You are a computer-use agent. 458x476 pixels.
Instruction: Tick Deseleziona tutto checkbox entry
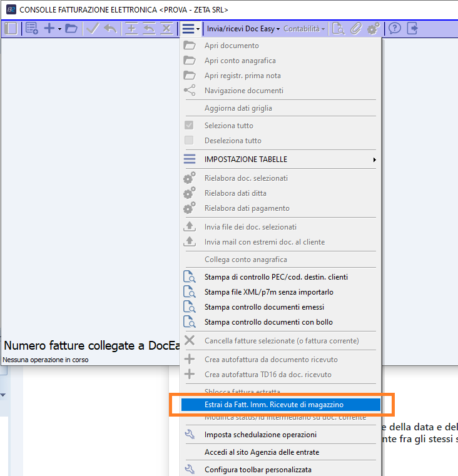(281, 141)
